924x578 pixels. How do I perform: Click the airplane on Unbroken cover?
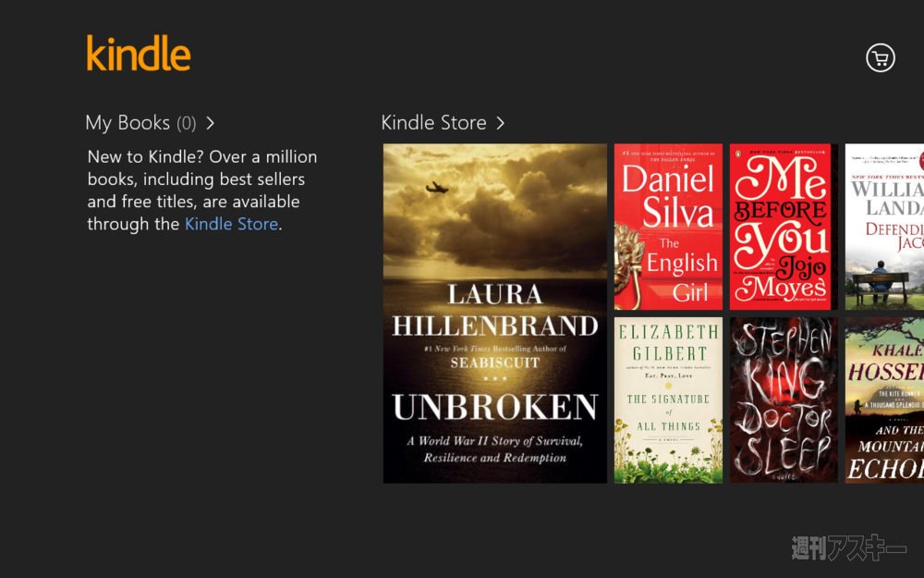tap(437, 188)
